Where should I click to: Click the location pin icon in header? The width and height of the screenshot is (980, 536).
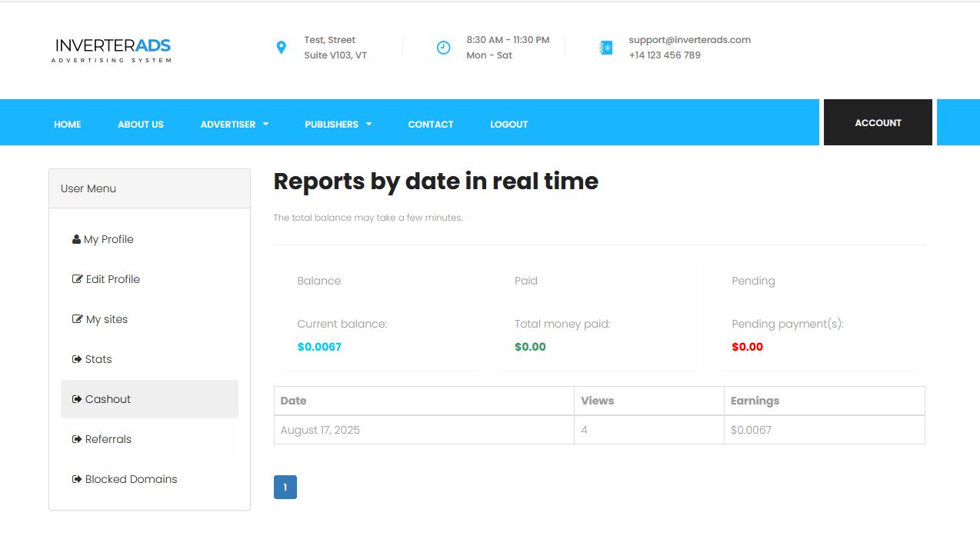tap(281, 48)
